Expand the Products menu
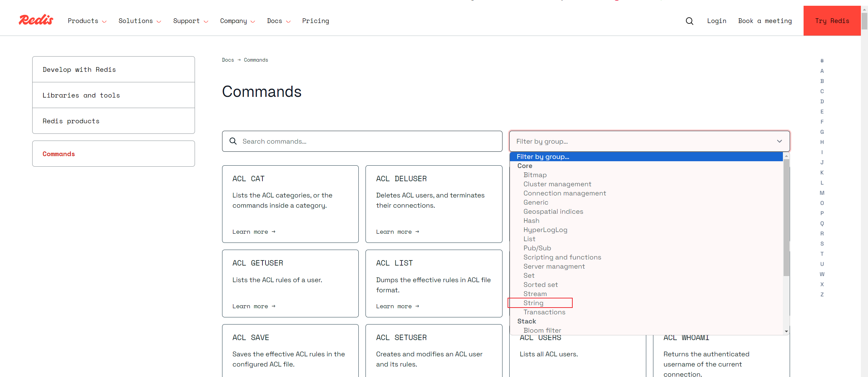The height and width of the screenshot is (377, 868). [x=87, y=21]
